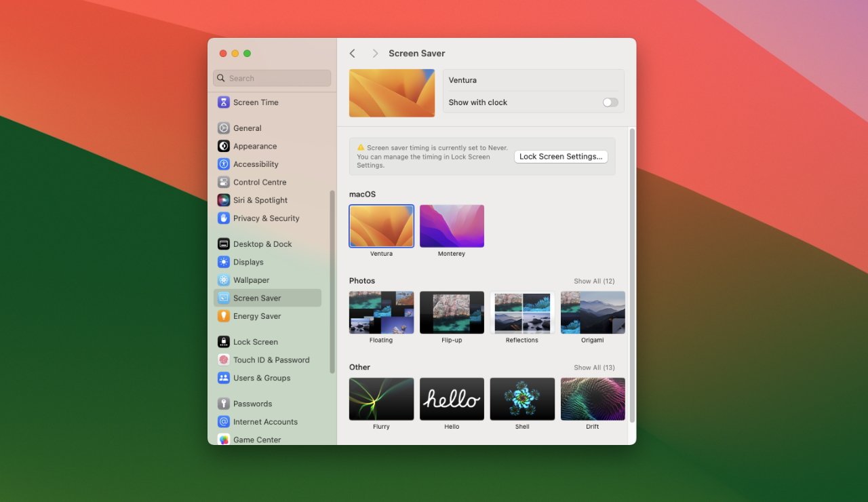The width and height of the screenshot is (868, 502).
Task: Click the Users & Groups icon
Action: pos(224,378)
